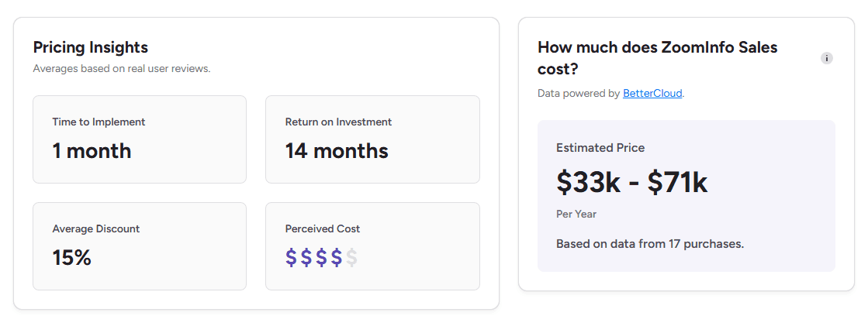Click the fourth purple dollar sign
Screen dimensions: 868x316
click(337, 258)
